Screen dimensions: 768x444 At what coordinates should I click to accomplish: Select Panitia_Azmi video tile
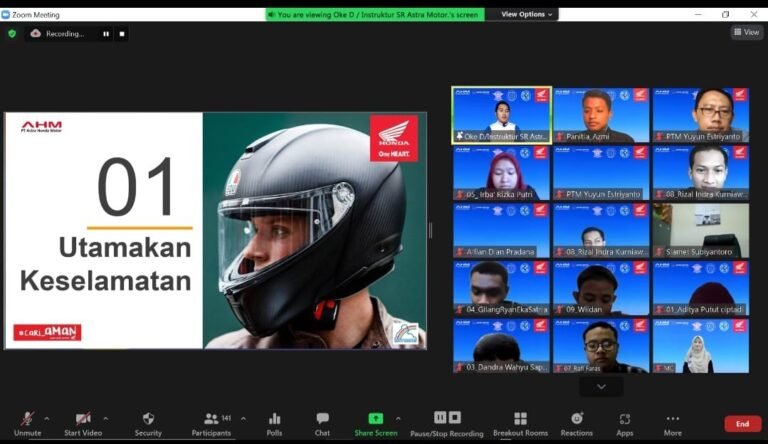click(601, 115)
